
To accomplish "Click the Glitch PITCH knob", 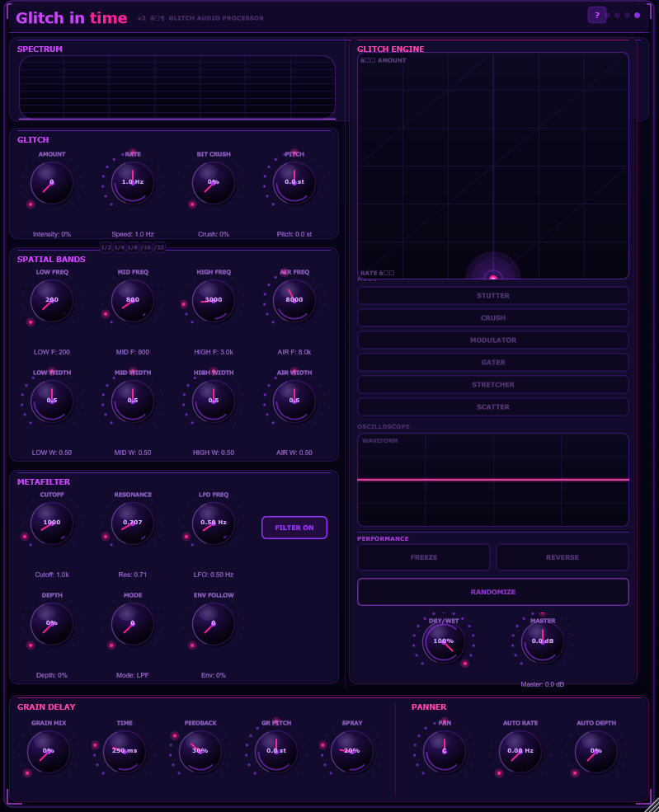I will (294, 183).
